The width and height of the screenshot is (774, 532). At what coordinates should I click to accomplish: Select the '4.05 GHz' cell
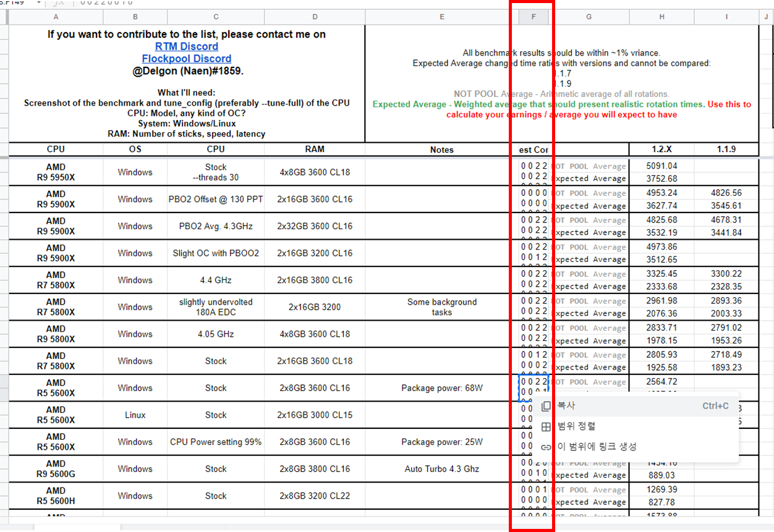216,334
